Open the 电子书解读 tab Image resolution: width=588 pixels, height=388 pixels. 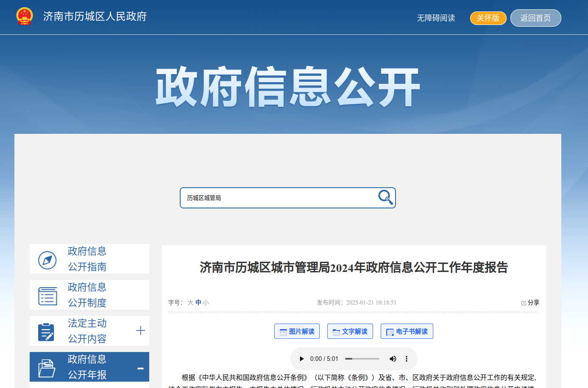[x=407, y=331]
